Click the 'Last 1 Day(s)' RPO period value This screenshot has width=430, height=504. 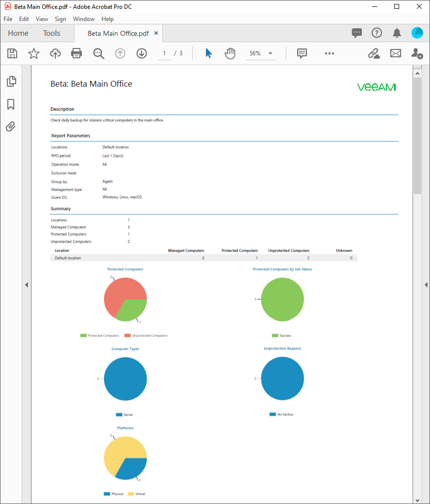point(113,156)
